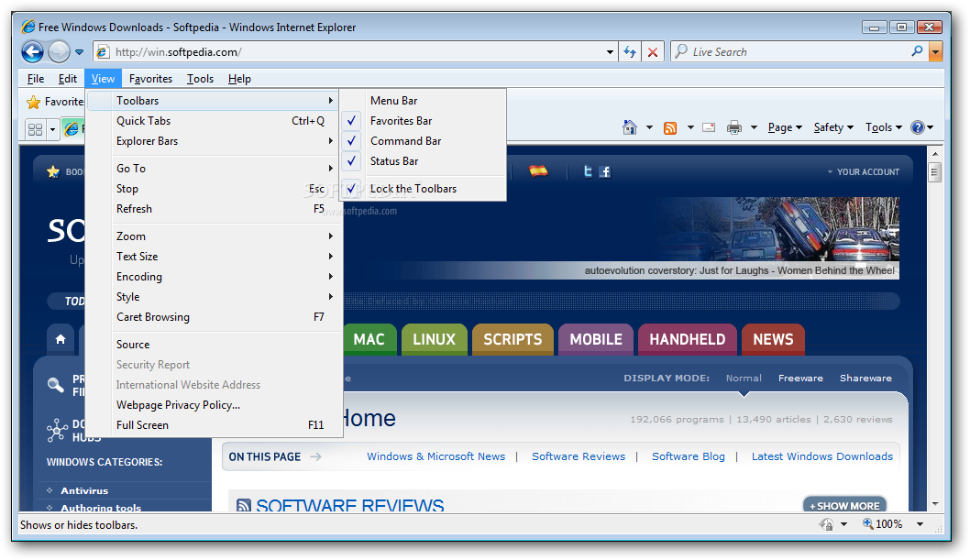The height and width of the screenshot is (560, 970).
Task: Expand the Encoding submenu
Action: (214, 276)
